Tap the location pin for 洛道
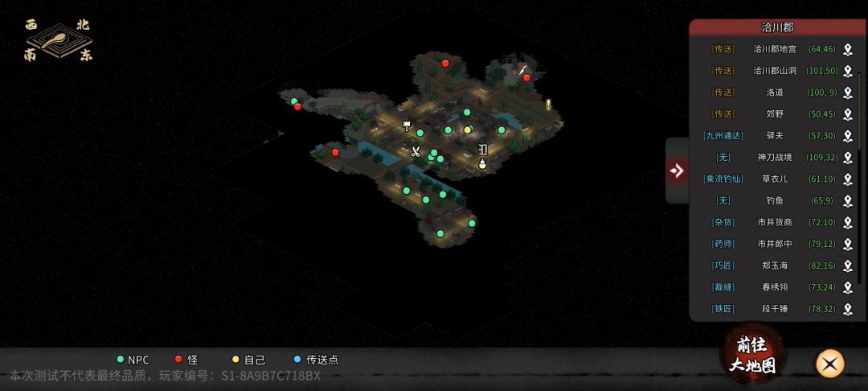 click(x=848, y=93)
